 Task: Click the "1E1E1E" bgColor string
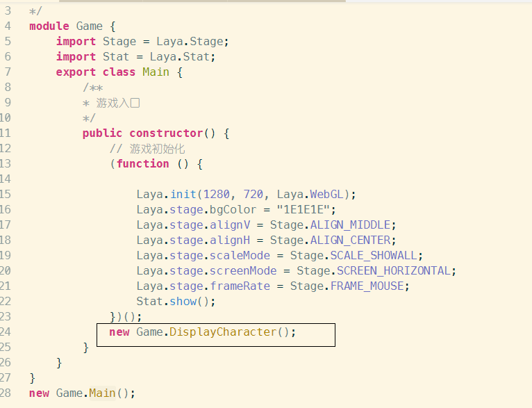306,209
